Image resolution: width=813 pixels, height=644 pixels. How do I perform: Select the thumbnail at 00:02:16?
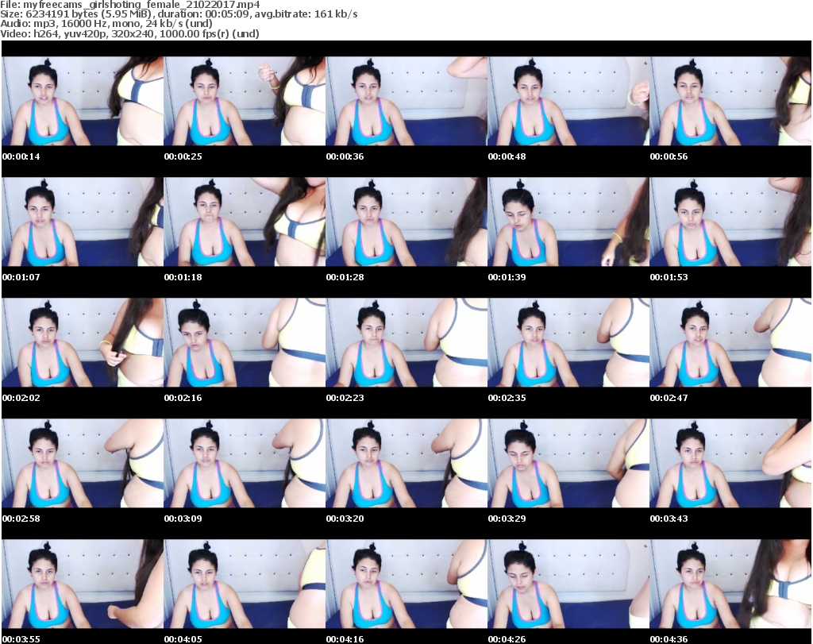[x=245, y=342]
